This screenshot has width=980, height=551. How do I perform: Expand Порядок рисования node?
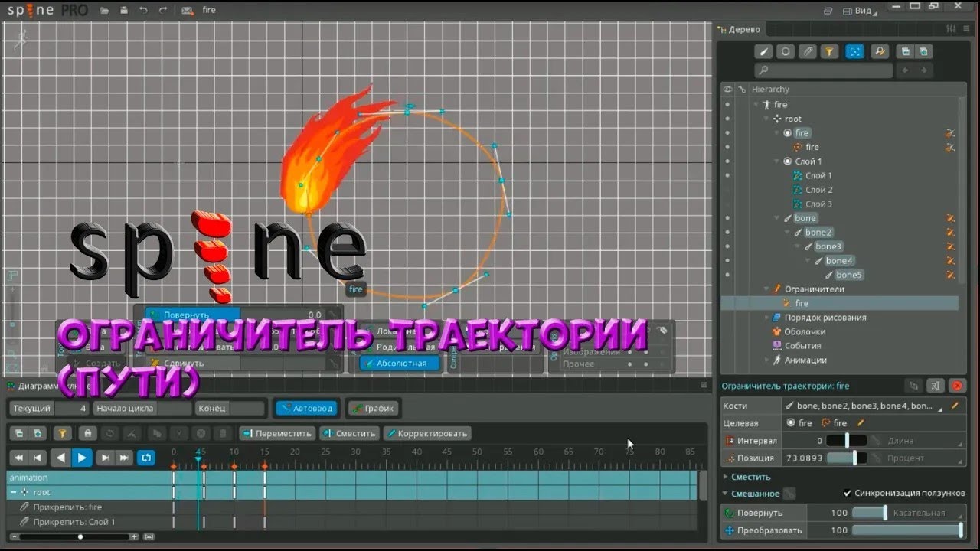pos(766,318)
